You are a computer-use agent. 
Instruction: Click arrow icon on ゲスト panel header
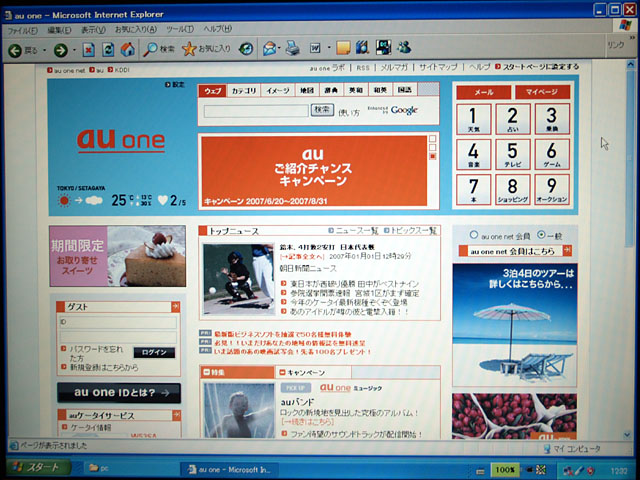[x=176, y=307]
